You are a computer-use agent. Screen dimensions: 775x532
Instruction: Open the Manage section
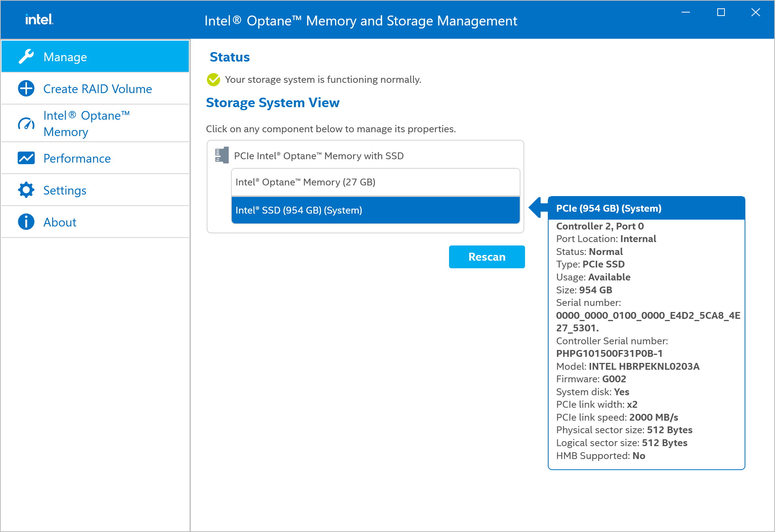point(95,57)
